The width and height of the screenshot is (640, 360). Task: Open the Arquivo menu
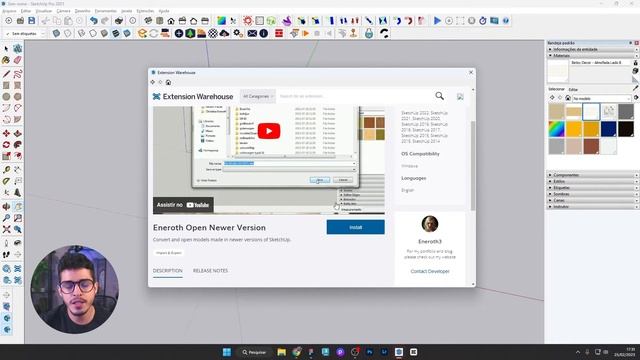(x=9, y=11)
